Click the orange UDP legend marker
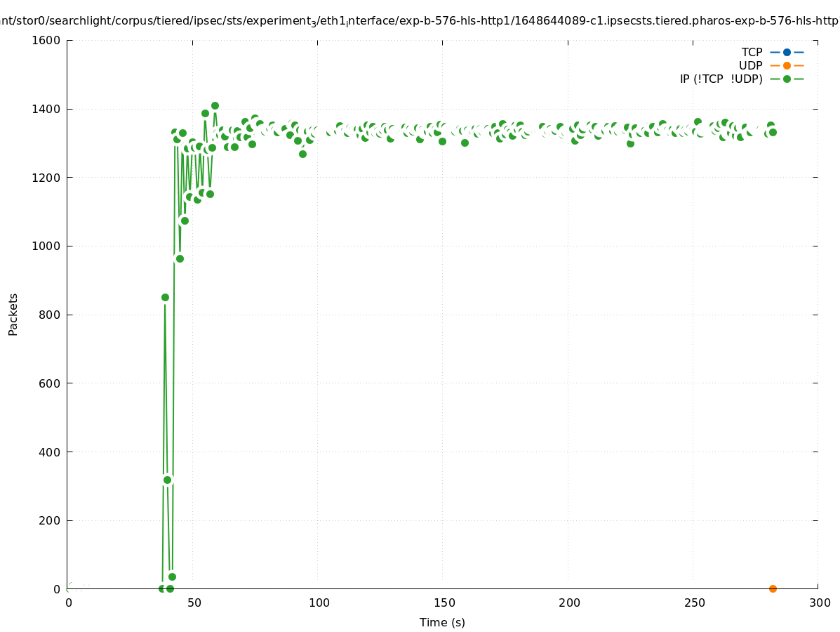This screenshot has height=632, width=840. pos(787,65)
